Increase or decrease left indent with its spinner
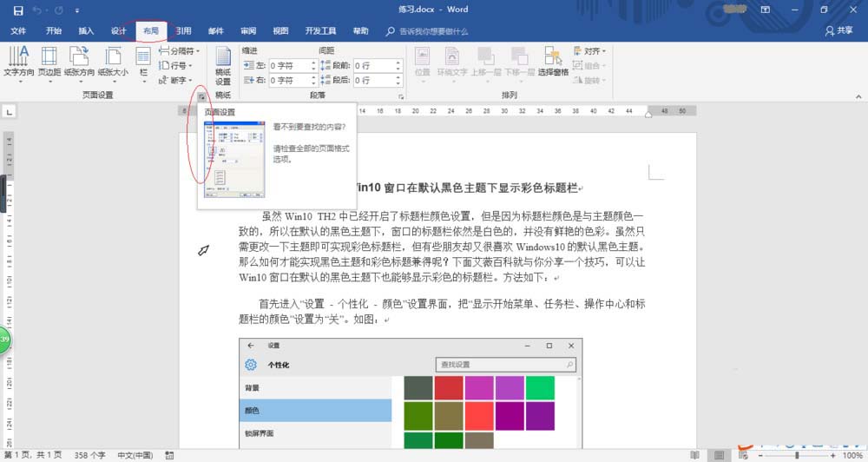 pyautogui.click(x=314, y=65)
